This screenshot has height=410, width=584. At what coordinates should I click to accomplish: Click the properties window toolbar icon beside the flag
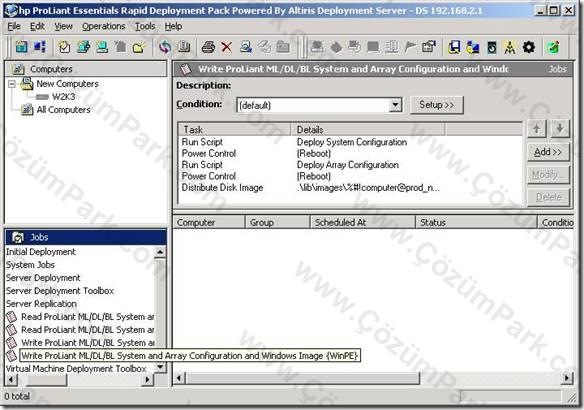[429, 47]
